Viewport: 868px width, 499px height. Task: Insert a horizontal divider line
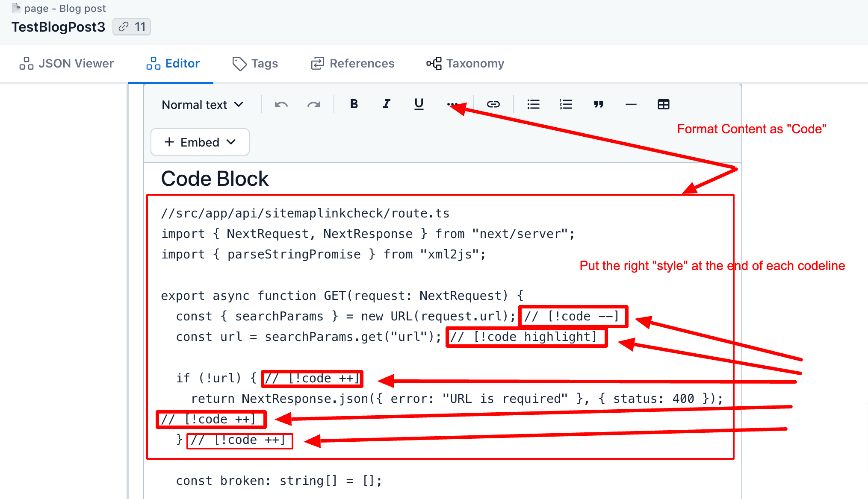631,104
